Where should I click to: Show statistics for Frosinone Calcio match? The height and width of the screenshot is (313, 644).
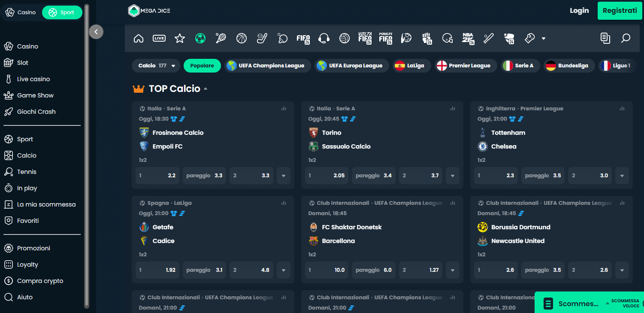[x=284, y=109]
